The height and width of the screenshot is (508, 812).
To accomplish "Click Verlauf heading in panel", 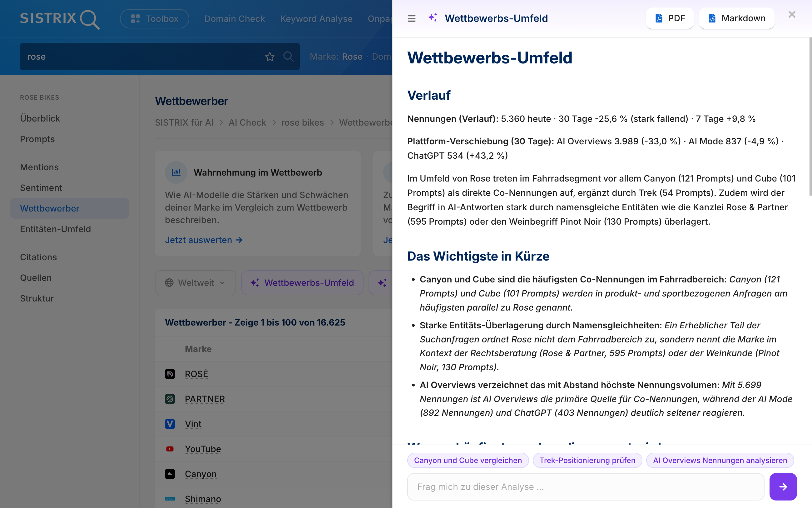I will point(429,95).
